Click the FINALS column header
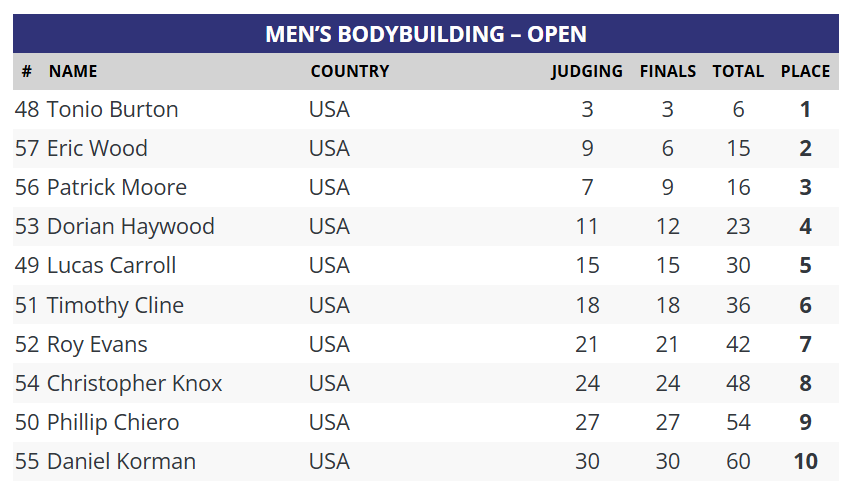The image size is (849, 493). tap(668, 71)
